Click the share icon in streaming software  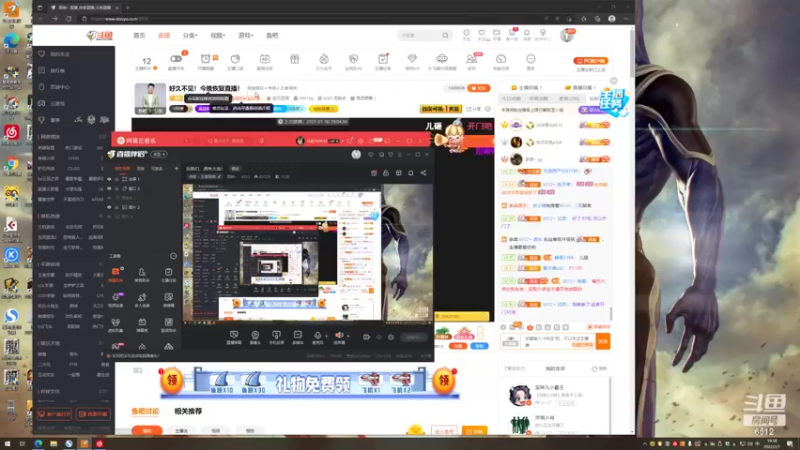423,173
